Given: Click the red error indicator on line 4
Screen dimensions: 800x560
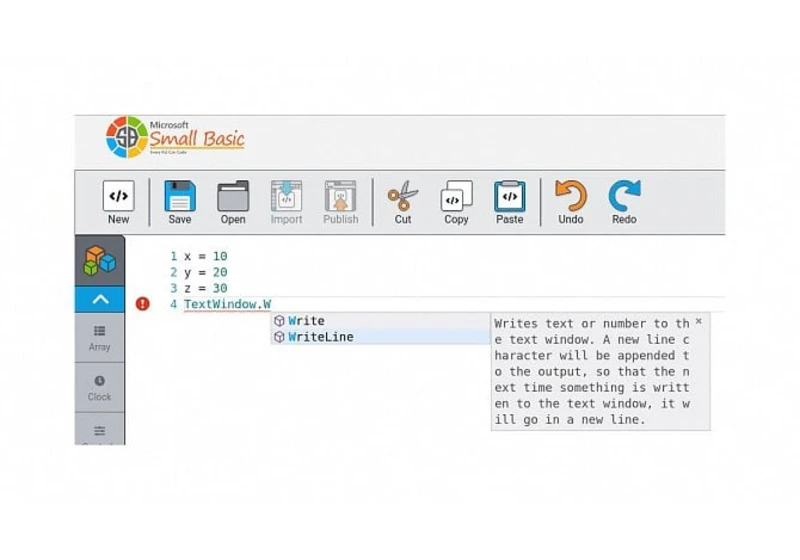Looking at the screenshot, I should tap(143, 304).
